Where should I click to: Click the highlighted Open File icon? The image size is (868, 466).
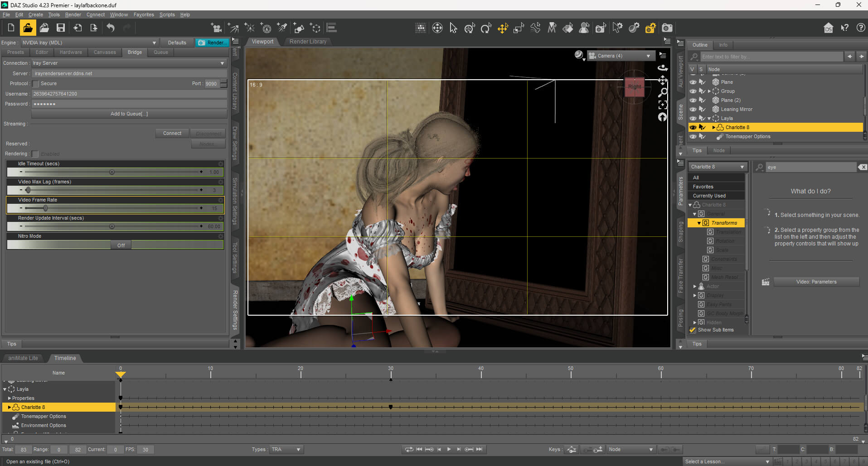click(x=28, y=28)
